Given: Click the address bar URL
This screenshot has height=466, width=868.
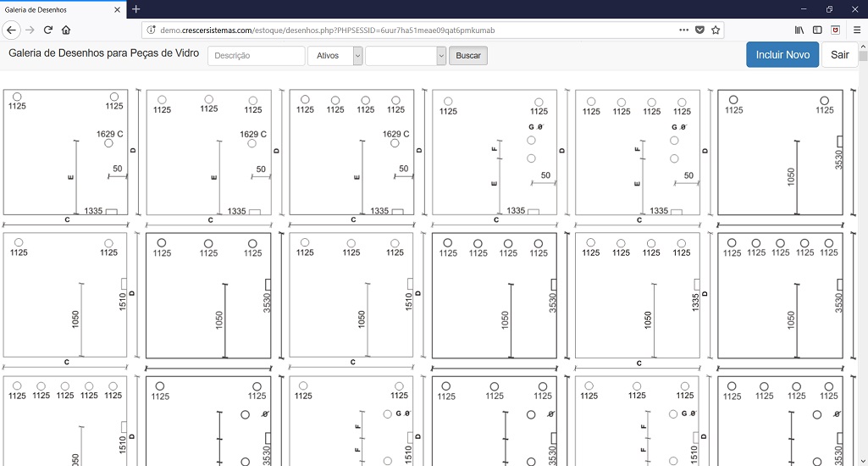Looking at the screenshot, I should pyautogui.click(x=327, y=31).
